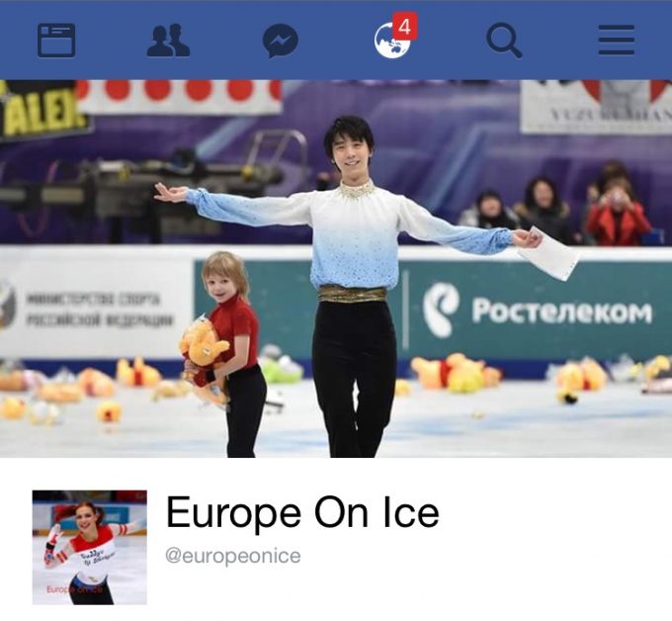Tap the child holding the plush toy

pos(224,353)
